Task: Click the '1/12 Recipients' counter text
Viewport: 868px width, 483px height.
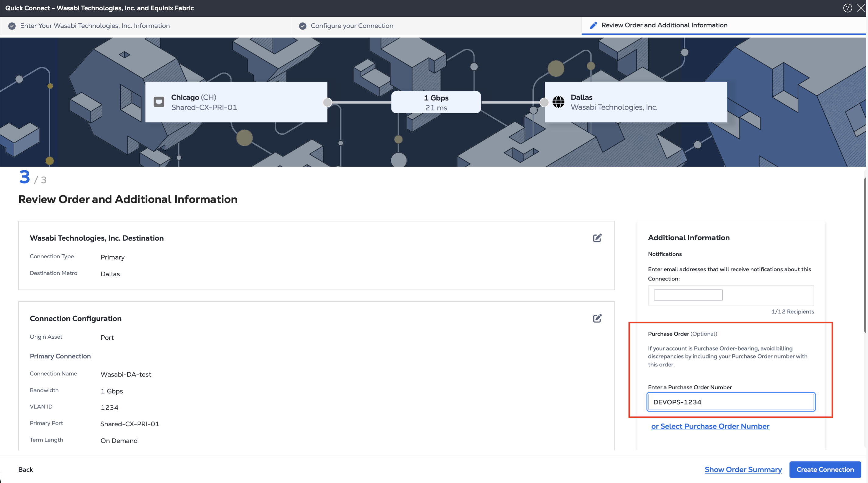Action: (792, 312)
